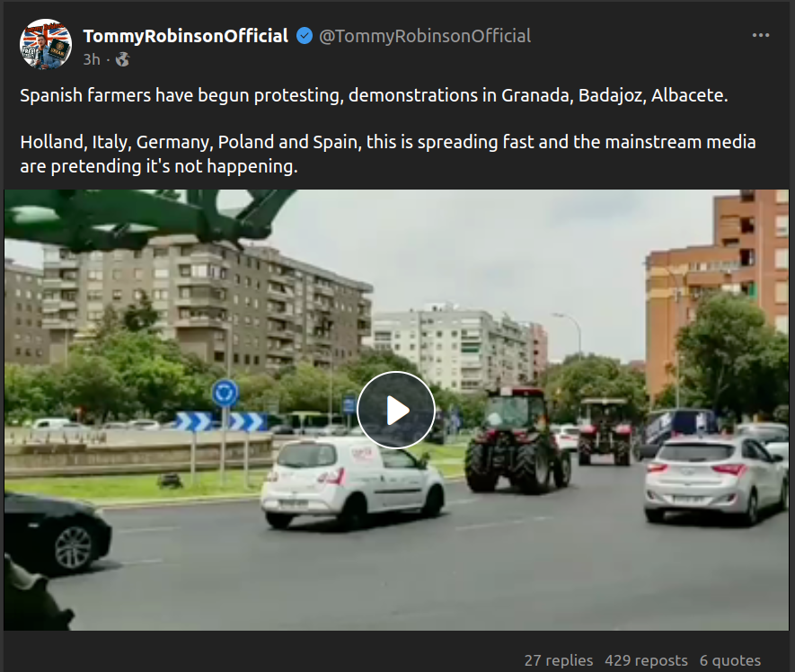Click the black car in video corner
Screen dimensions: 795x672
tap(56, 533)
